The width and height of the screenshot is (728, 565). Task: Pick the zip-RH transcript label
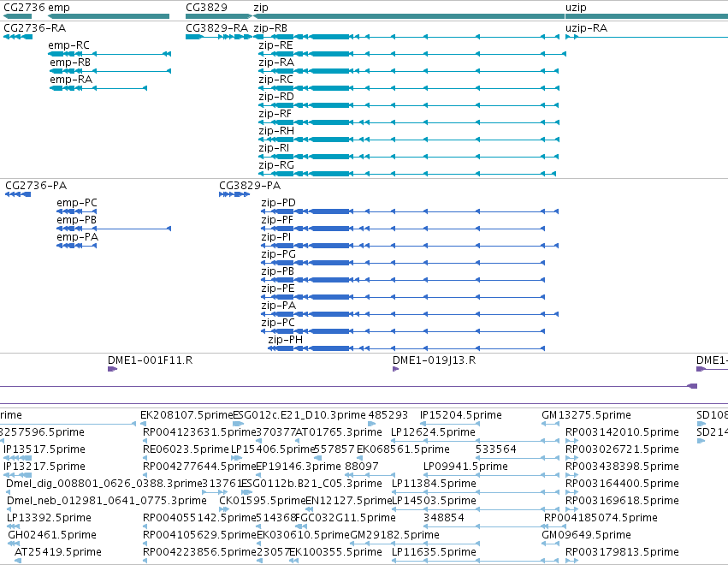(x=276, y=131)
